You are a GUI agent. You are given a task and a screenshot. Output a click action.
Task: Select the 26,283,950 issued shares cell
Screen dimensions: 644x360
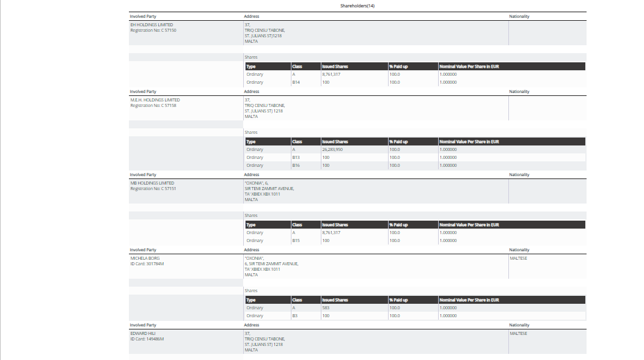pyautogui.click(x=332, y=150)
